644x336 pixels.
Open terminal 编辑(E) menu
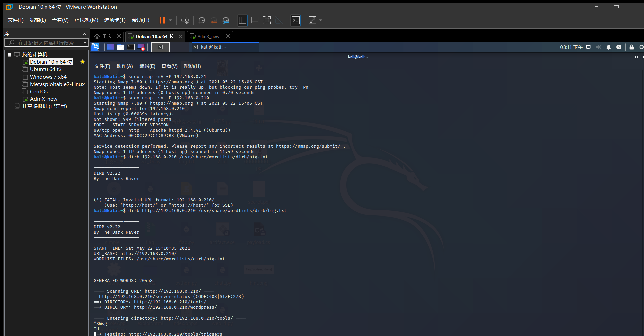[147, 66]
